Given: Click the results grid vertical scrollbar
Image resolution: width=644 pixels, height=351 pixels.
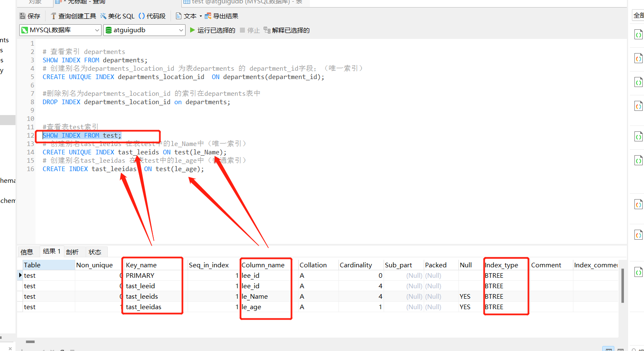Looking at the screenshot, I should coord(622,286).
